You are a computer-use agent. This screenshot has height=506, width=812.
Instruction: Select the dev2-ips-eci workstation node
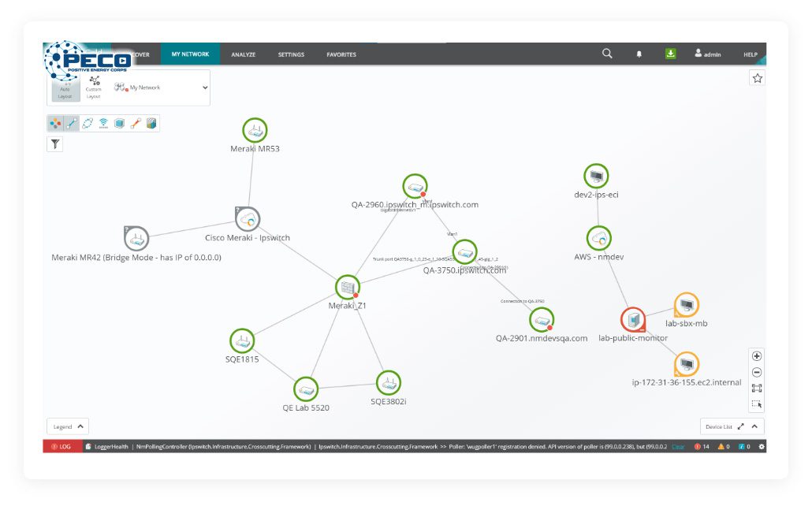[x=596, y=177]
